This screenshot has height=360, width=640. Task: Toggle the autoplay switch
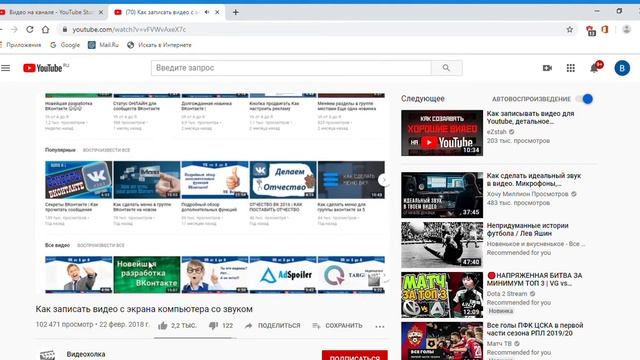(584, 99)
